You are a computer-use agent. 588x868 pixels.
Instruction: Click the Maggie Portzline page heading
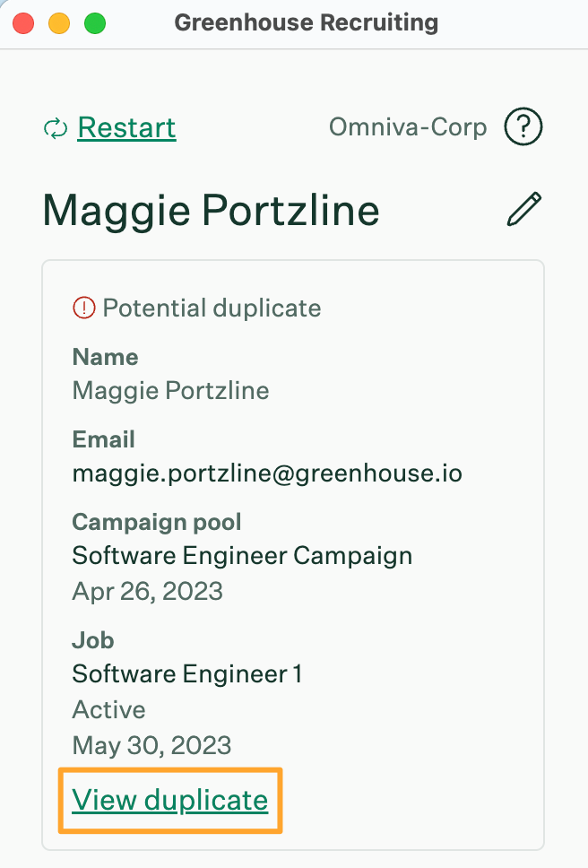click(211, 211)
